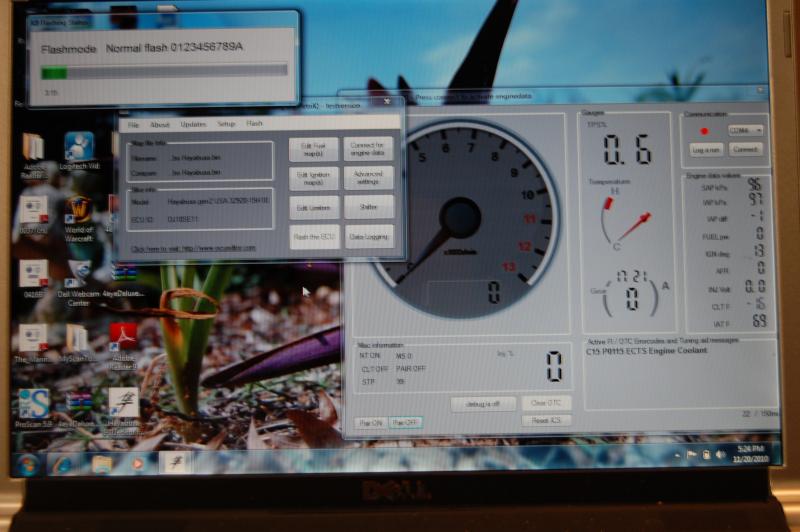
Task: Open File Explorer folder on taskbar
Action: click(101, 464)
